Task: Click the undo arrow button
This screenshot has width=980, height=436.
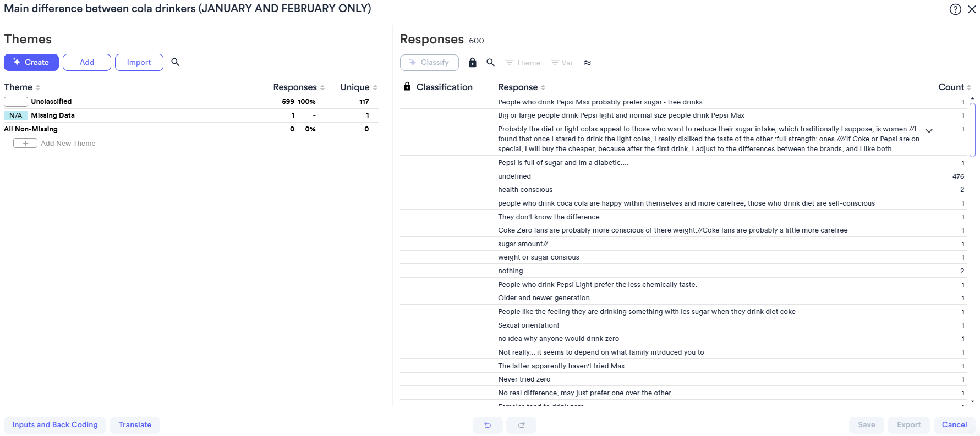Action: point(488,425)
